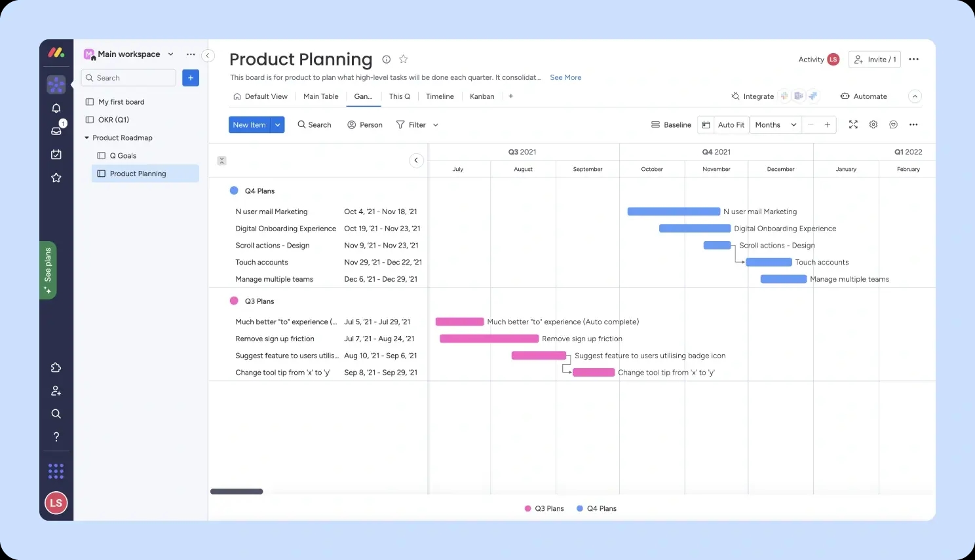The image size is (975, 560).
Task: Open the Filter options dropdown arrow
Action: click(436, 125)
